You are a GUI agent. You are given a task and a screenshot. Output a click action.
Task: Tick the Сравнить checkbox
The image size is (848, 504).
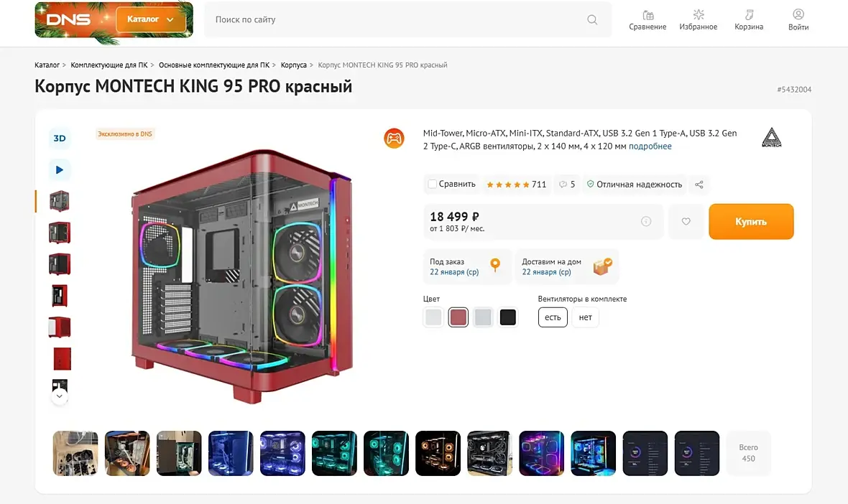click(432, 184)
